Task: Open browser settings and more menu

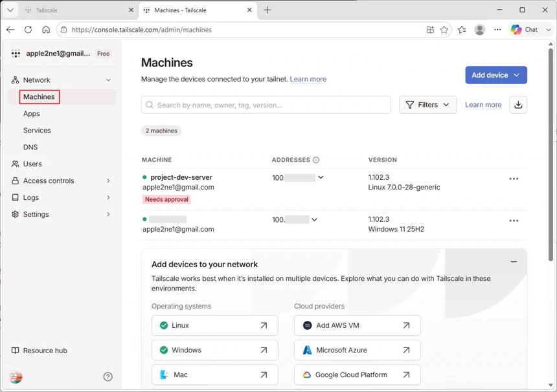Action: [497, 30]
